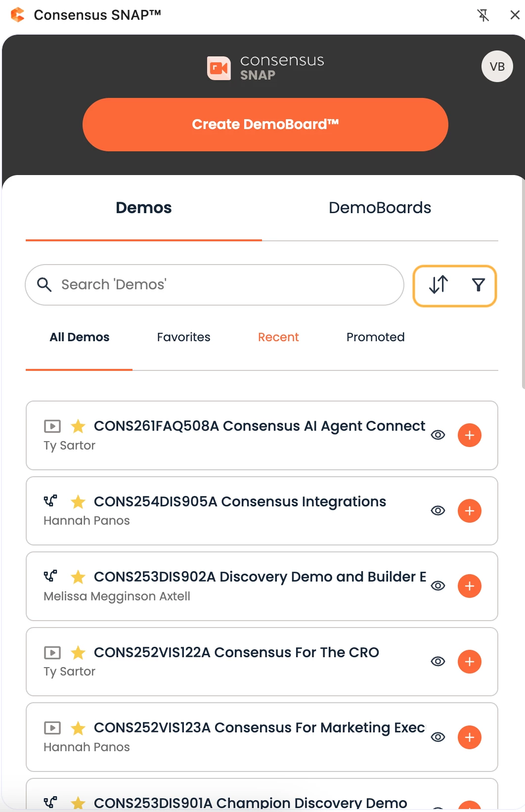The image size is (525, 812).
Task: Click the sort demos arrows icon
Action: [x=438, y=285]
